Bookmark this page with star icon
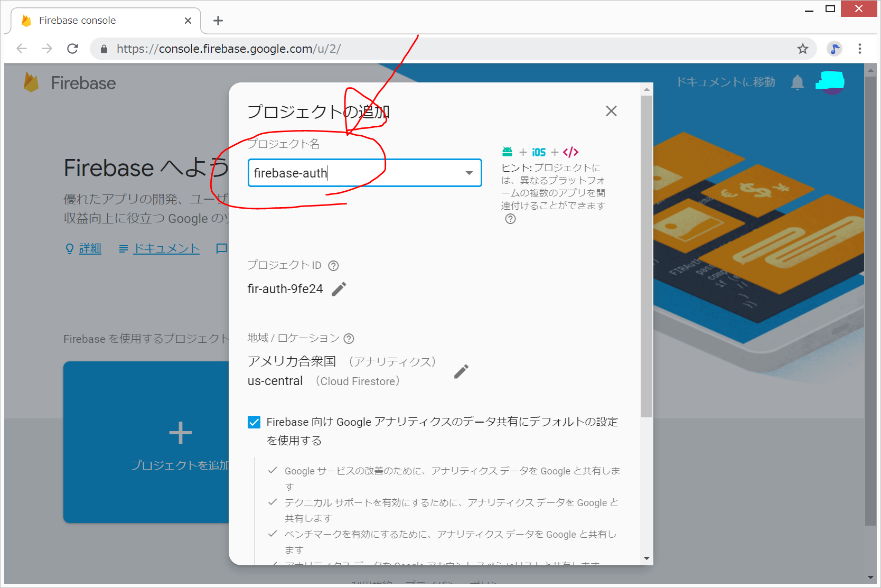This screenshot has width=881, height=588. pos(803,49)
